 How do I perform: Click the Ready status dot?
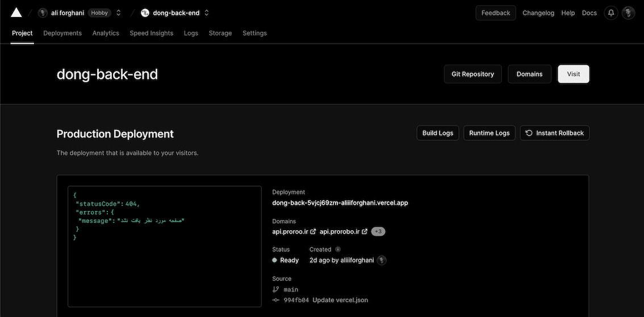point(274,260)
